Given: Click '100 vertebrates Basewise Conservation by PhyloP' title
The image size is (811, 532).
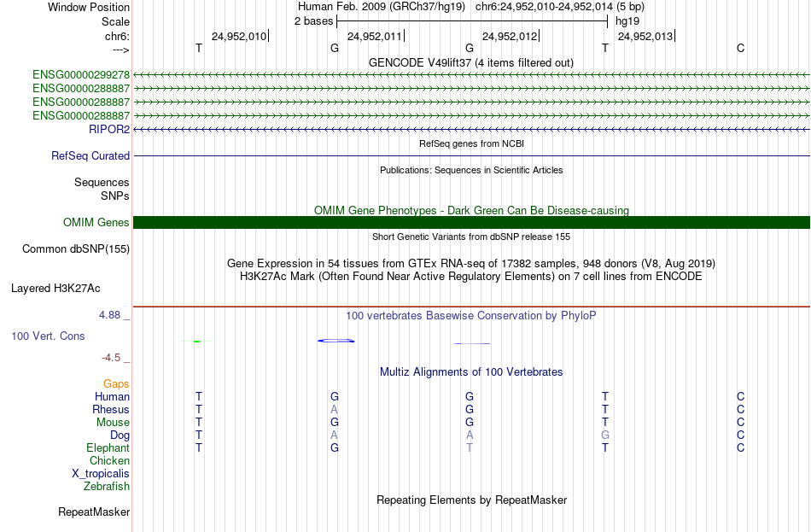Looking at the screenshot, I should (x=471, y=316).
